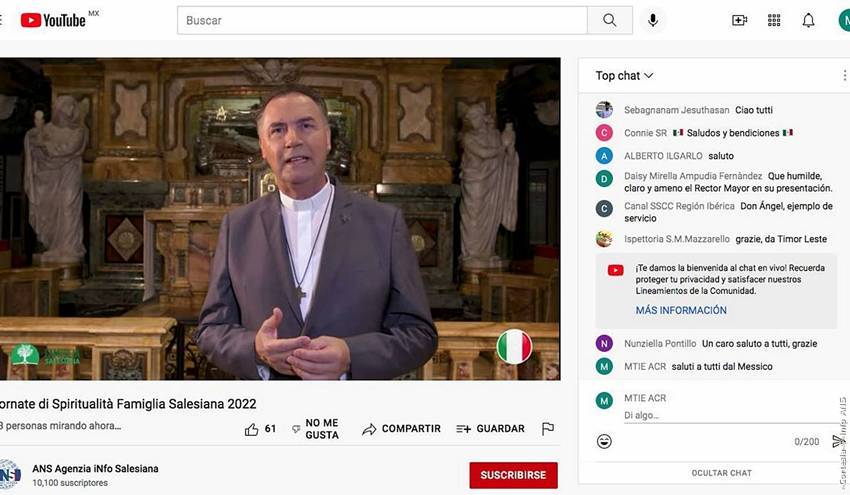Select Canal SSCC Región Ibérica's name
Screen dimensions: 850x495
click(679, 206)
